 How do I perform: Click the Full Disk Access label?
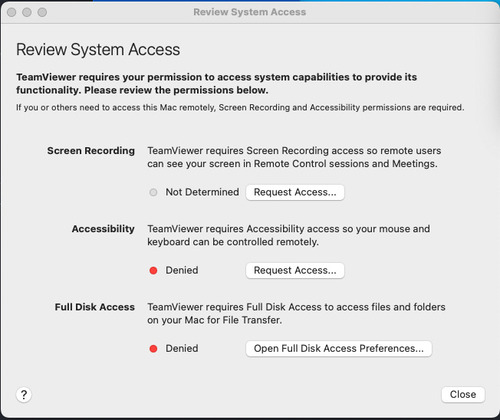coord(95,307)
